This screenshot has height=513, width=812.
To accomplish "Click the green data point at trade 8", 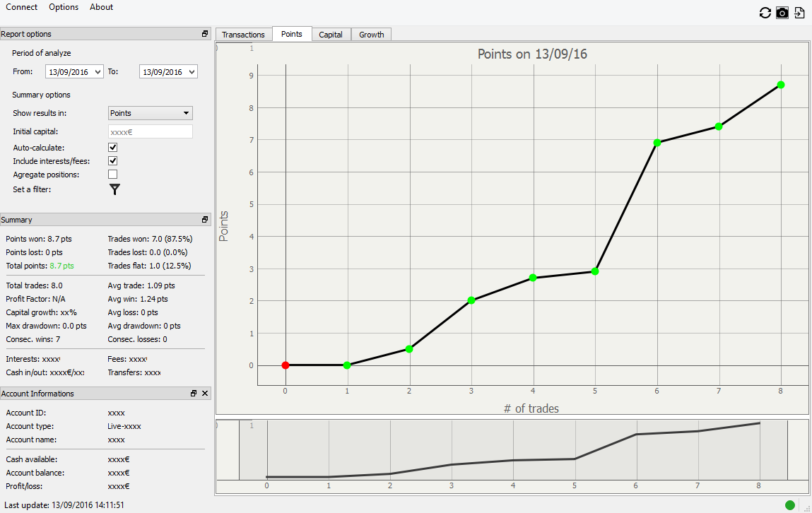I will (x=781, y=85).
